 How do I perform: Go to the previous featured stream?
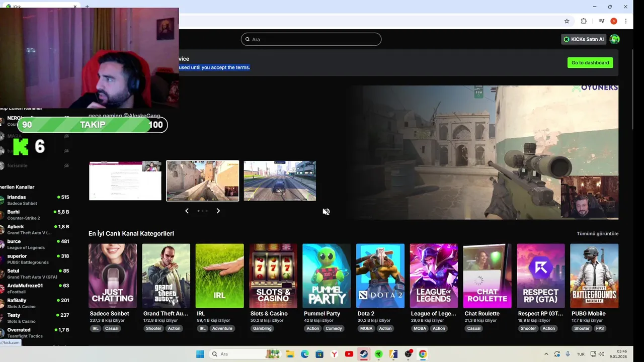(x=187, y=211)
